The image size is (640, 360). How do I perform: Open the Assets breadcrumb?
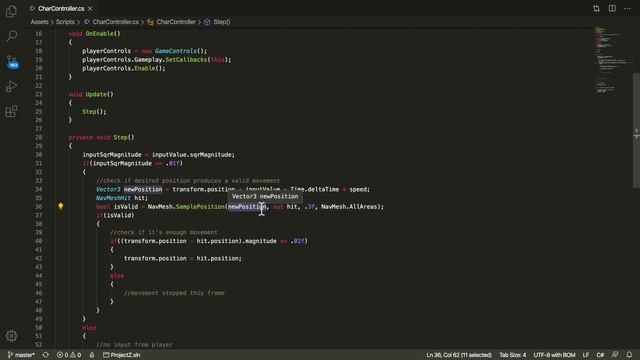(39, 22)
